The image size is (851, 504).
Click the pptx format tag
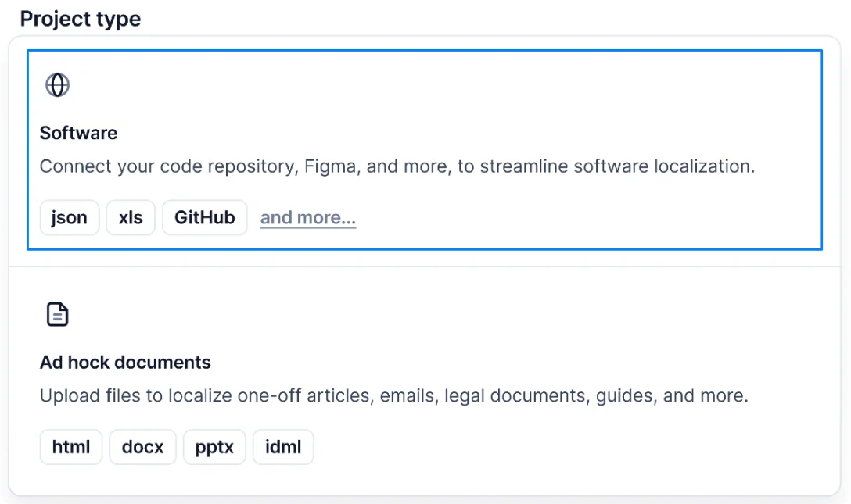[x=214, y=447]
